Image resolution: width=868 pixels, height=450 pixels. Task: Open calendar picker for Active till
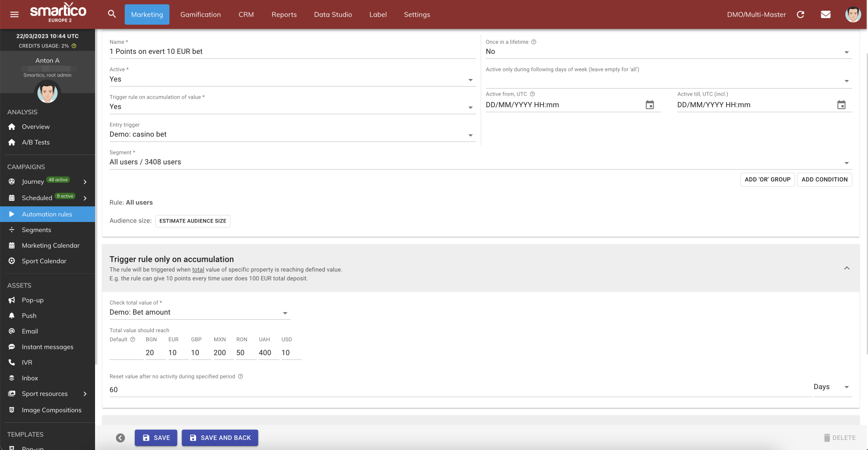[841, 105]
